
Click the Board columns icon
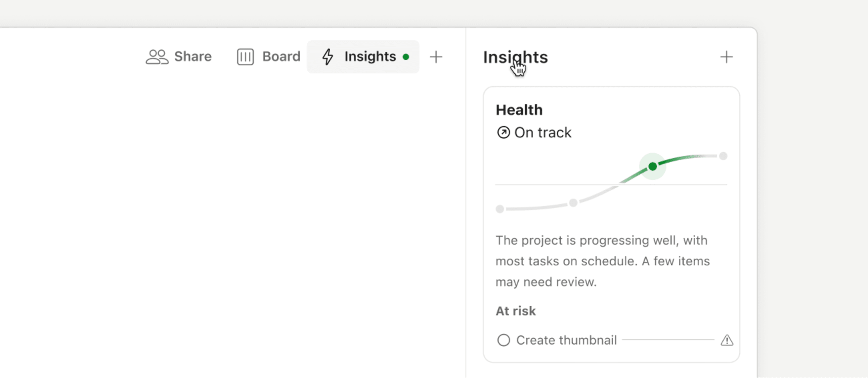(x=245, y=57)
